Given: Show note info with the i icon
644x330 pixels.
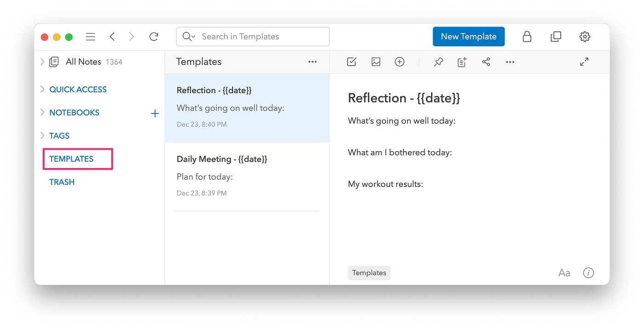Looking at the screenshot, I should coord(588,273).
